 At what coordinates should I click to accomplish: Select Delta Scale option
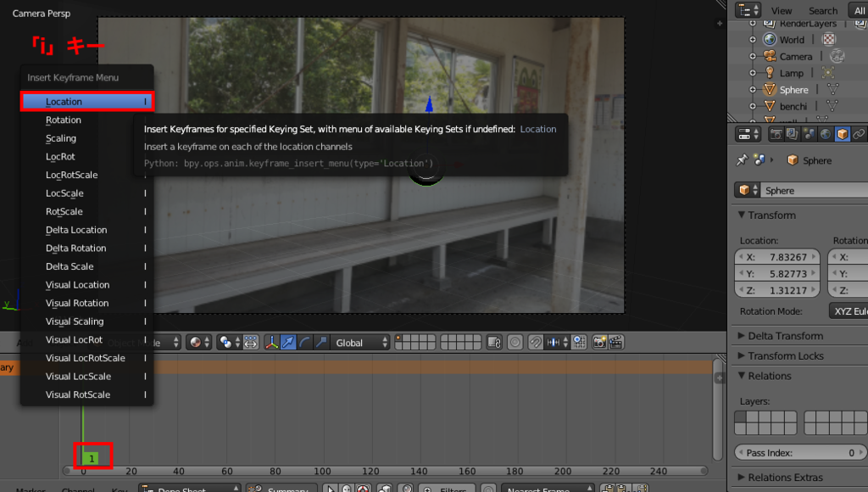(87, 266)
